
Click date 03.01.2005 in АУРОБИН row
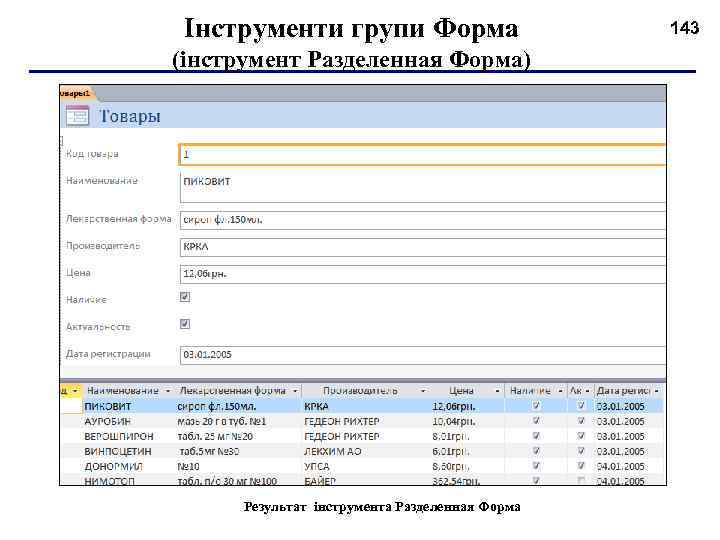620,421
